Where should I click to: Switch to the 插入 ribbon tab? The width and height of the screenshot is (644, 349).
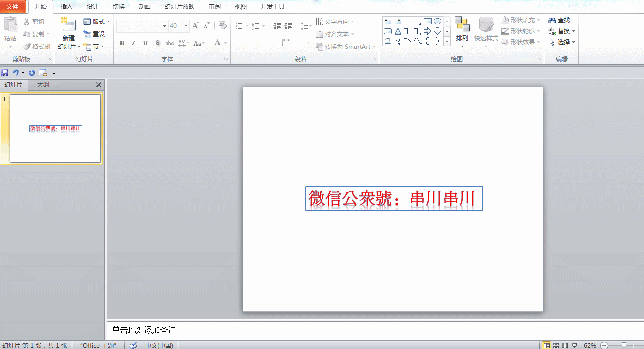click(68, 6)
